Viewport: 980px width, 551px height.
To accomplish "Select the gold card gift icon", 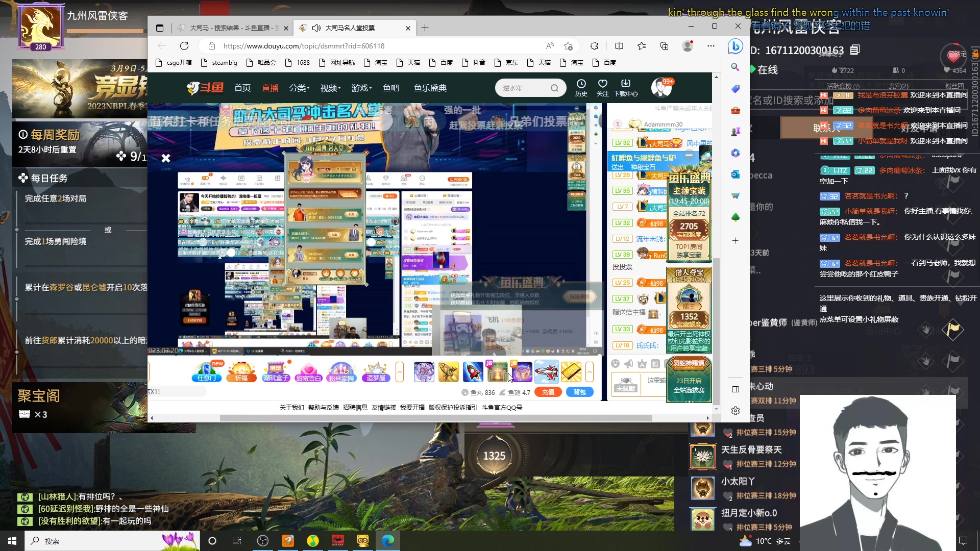I will (571, 372).
